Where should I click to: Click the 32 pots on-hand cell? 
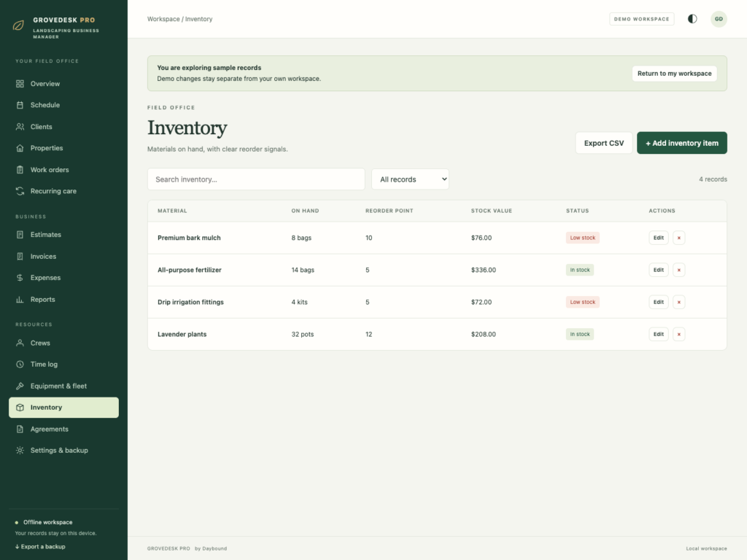(303, 334)
